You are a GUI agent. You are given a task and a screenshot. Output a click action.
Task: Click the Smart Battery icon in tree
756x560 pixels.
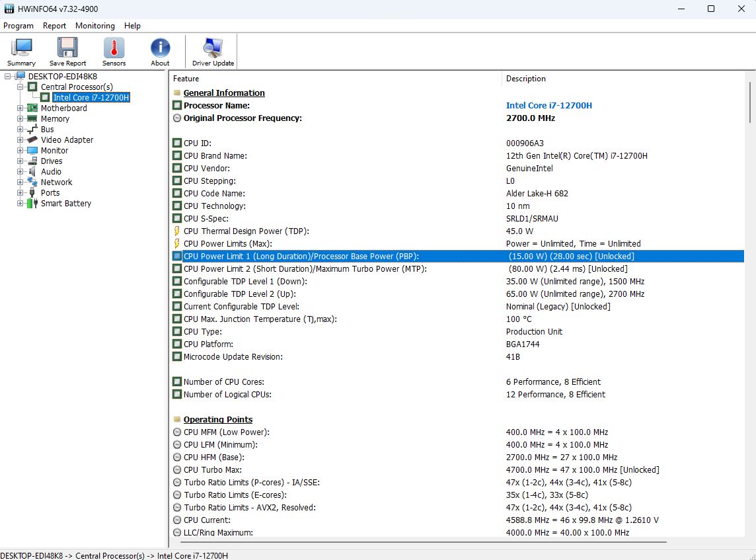[x=32, y=204]
